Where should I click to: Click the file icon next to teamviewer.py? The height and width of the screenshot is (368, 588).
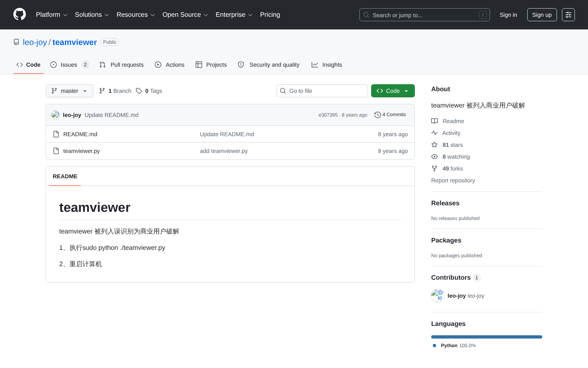click(56, 151)
